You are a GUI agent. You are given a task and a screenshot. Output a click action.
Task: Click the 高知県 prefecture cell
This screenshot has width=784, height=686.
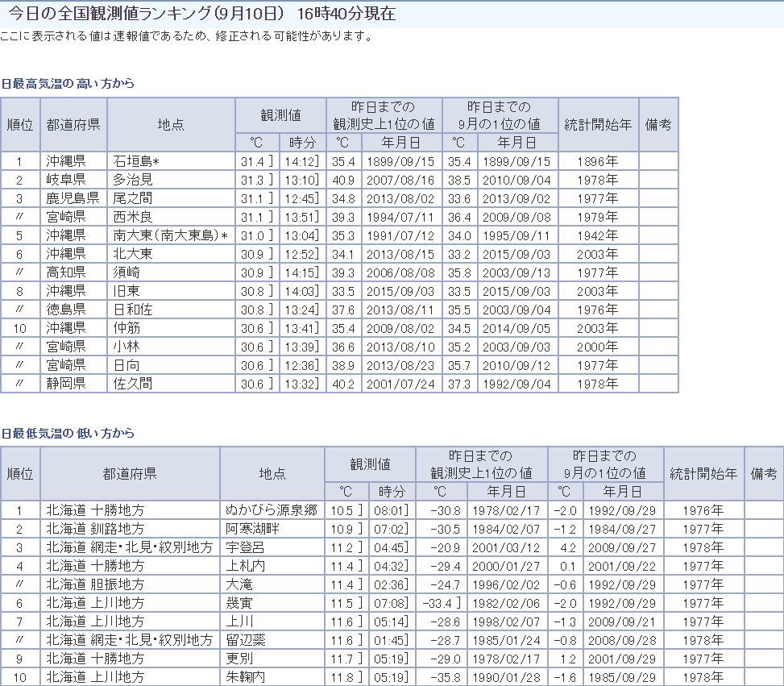[x=65, y=272]
